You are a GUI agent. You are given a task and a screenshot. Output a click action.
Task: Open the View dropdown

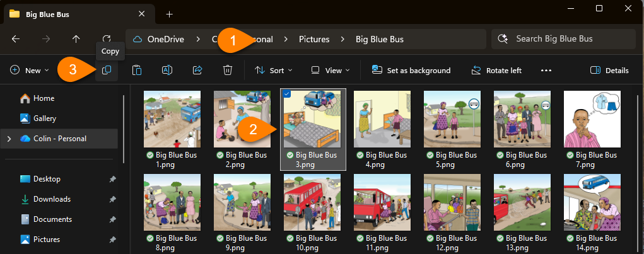[331, 71]
